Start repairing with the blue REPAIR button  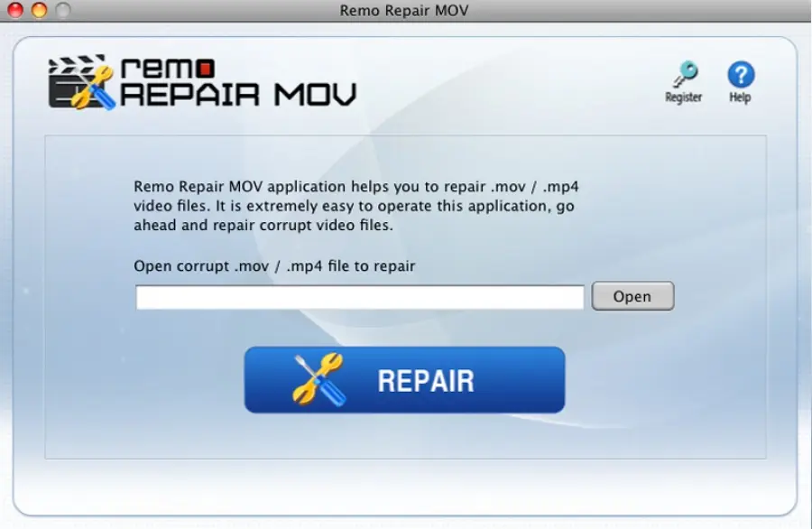[x=404, y=380]
